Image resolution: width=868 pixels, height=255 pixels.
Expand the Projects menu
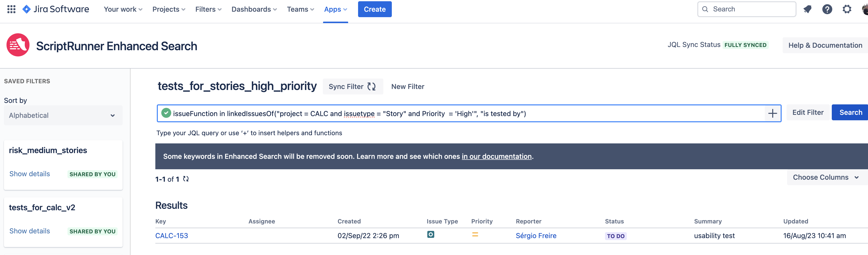click(169, 9)
